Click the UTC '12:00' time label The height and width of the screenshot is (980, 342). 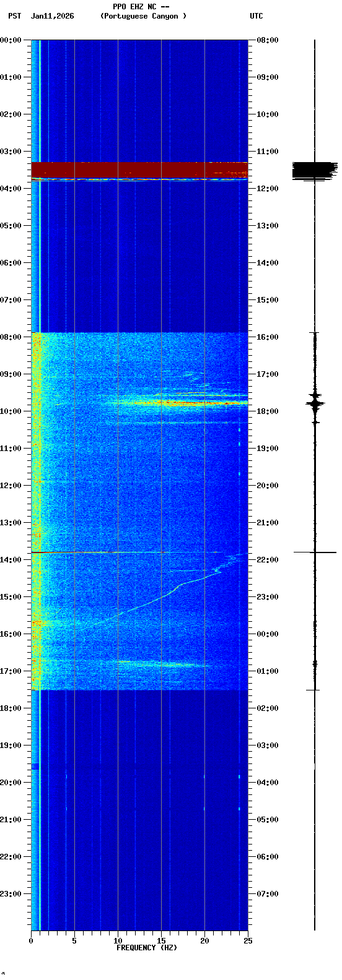(268, 189)
